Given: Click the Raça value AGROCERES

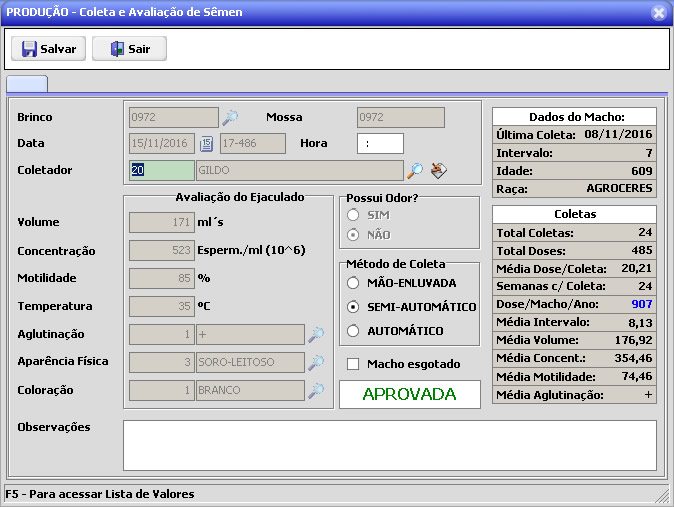Looking at the screenshot, I should (x=619, y=188).
